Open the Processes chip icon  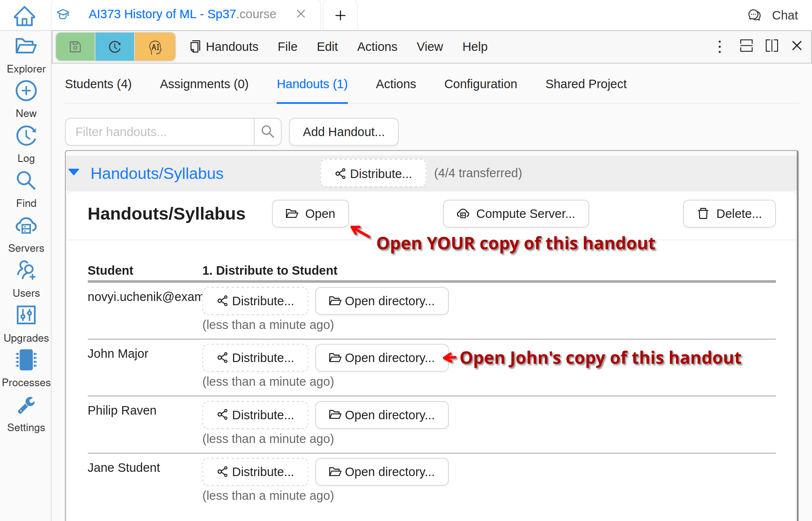click(26, 360)
